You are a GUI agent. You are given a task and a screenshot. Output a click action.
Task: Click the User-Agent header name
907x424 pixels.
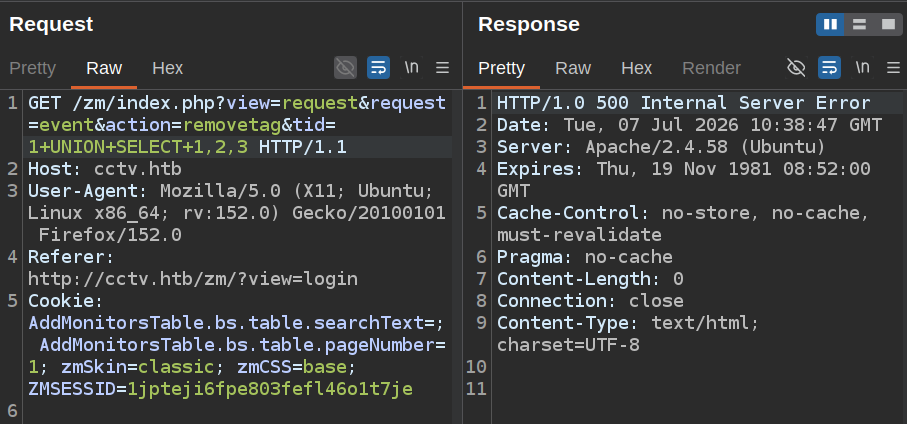click(83, 191)
